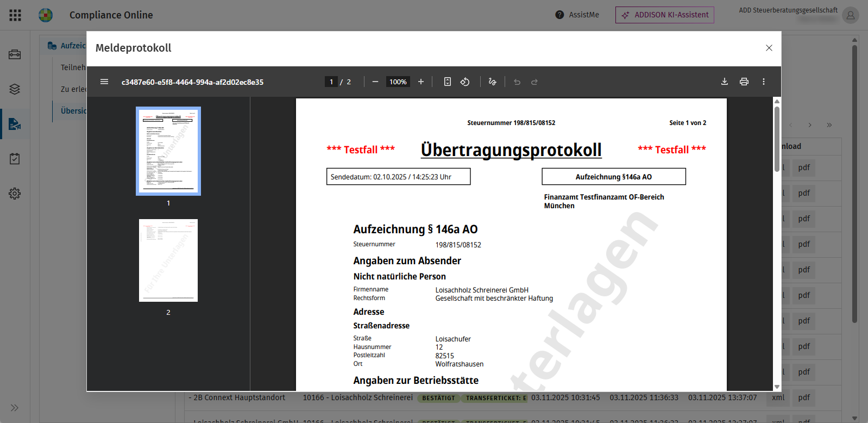868x423 pixels.
Task: Click the timestamp '03.11.2025 10:31:45'
Action: pyautogui.click(x=565, y=397)
